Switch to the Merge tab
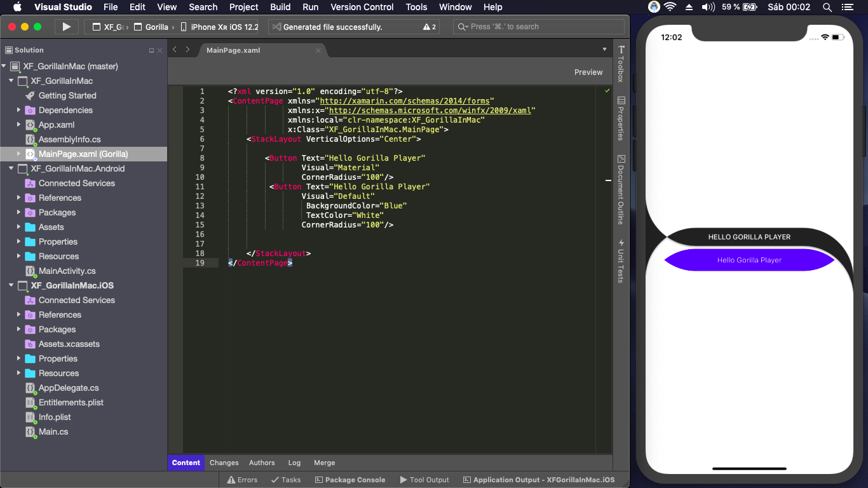This screenshot has width=868, height=488. [324, 463]
